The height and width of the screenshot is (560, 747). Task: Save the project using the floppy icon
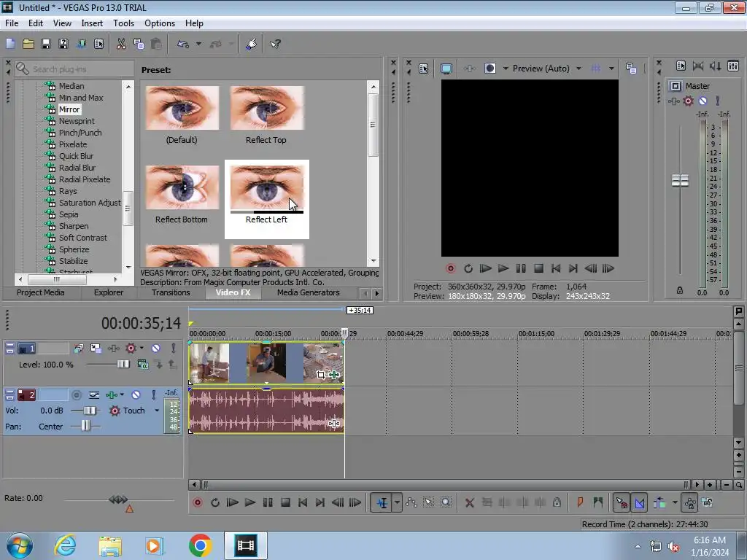pos(46,44)
